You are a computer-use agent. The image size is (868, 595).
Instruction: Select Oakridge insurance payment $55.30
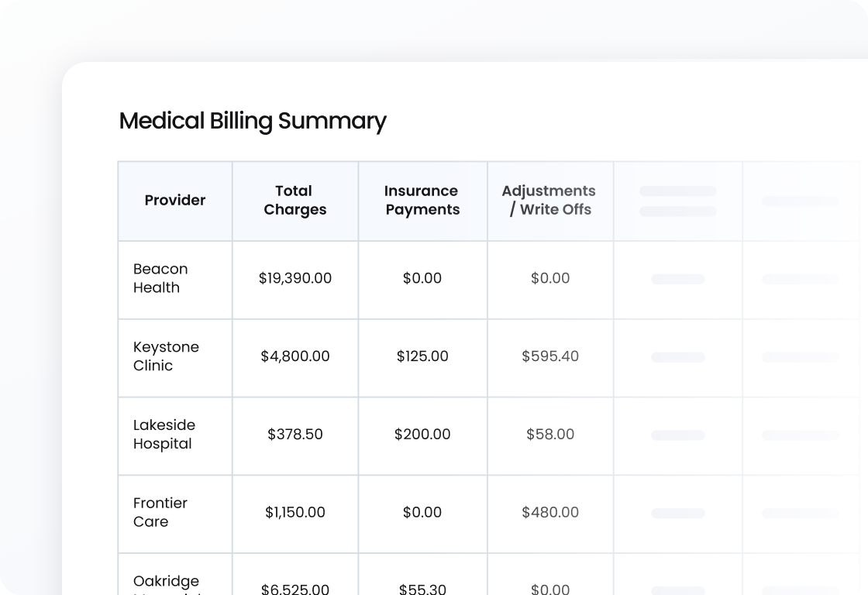pos(422,589)
